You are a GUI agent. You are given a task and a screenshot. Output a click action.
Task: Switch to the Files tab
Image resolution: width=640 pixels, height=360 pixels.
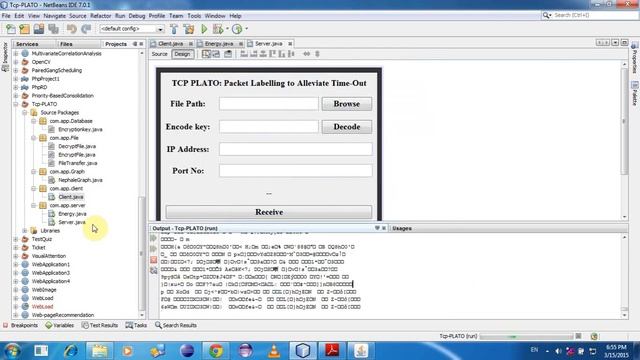[x=66, y=44]
